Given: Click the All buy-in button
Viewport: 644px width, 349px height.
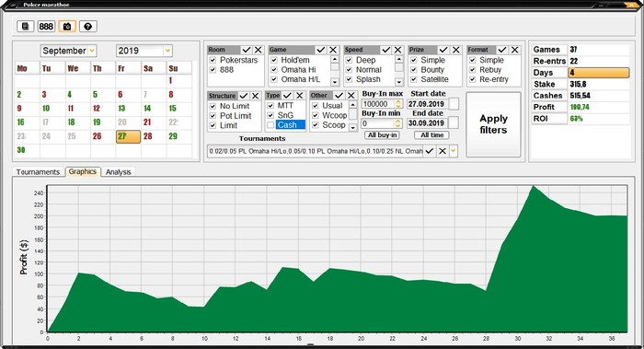Looking at the screenshot, I should (x=382, y=135).
